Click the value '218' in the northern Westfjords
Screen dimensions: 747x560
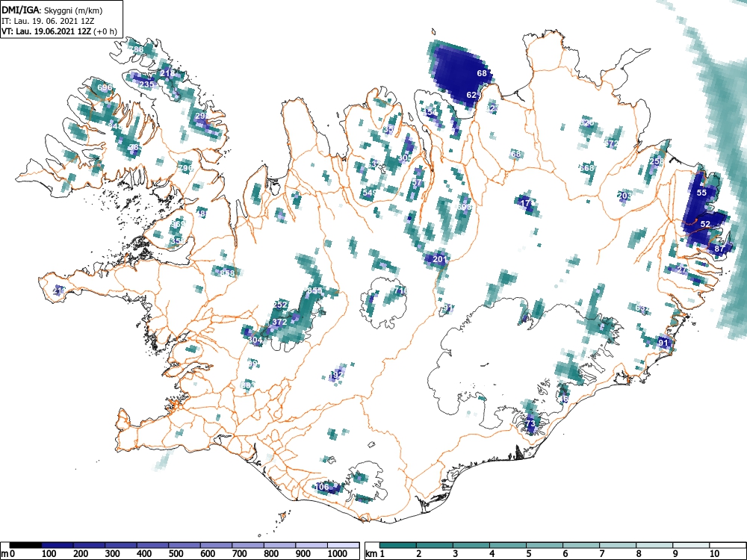click(167, 73)
